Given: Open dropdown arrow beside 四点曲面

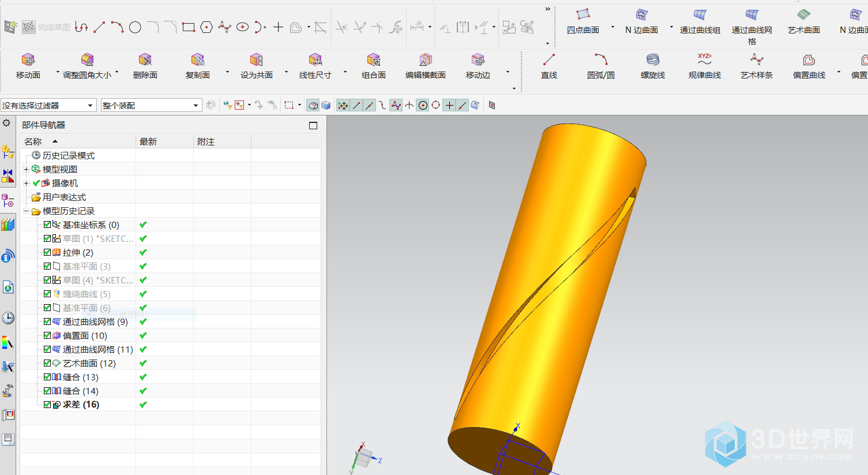Looking at the screenshot, I should click(x=613, y=27).
